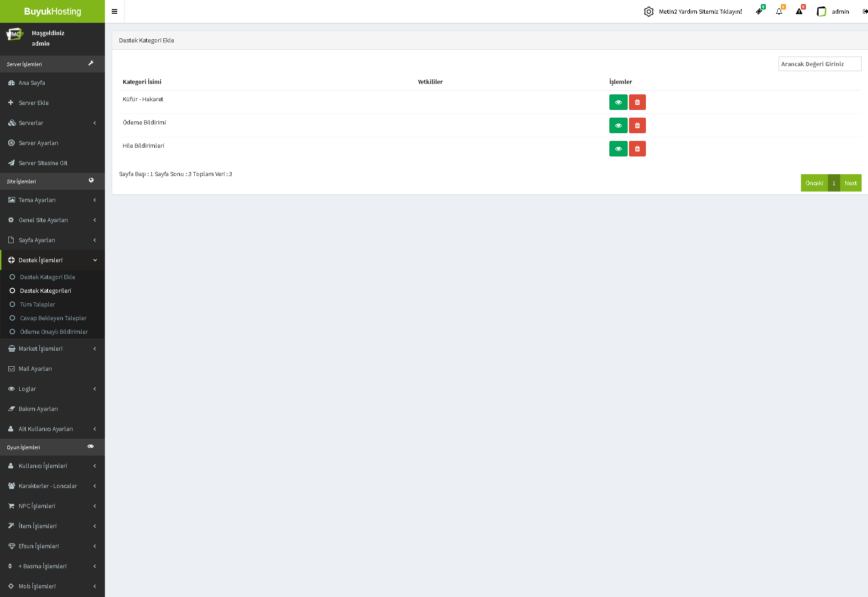Image resolution: width=868 pixels, height=597 pixels.
Task: Open the Tüm Talepler submenu item
Action: pos(37,304)
